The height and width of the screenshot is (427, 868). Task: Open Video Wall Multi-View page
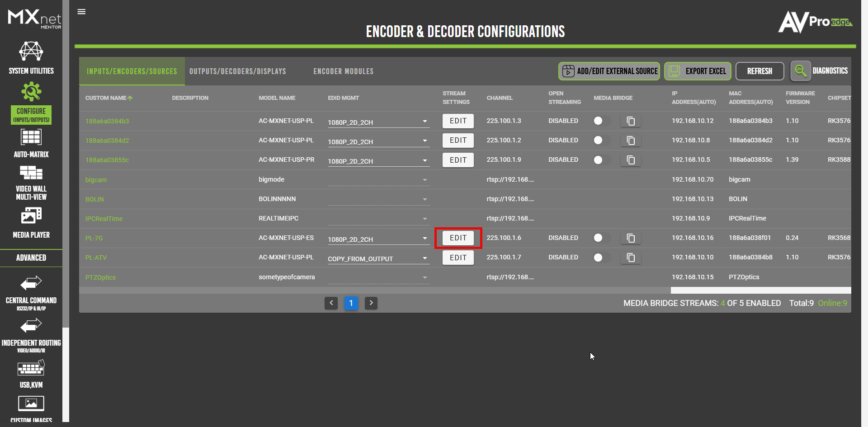[x=31, y=183]
